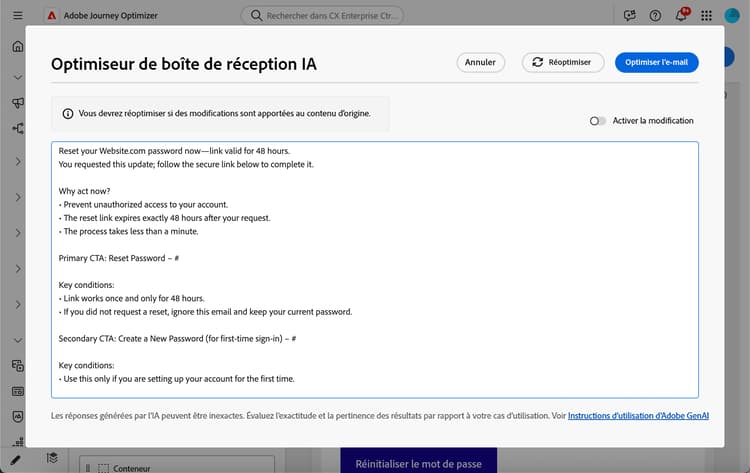Click inside the optimized email text area
The height and width of the screenshot is (473, 750).
click(375, 269)
